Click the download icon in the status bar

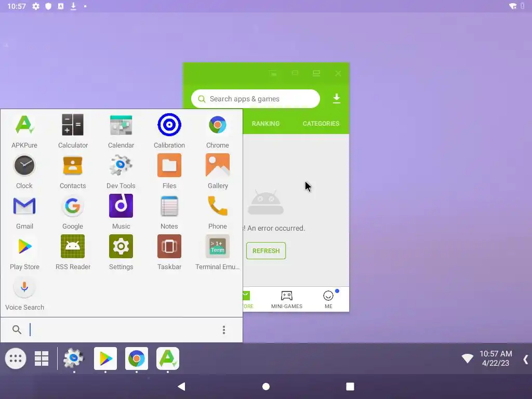tap(73, 6)
